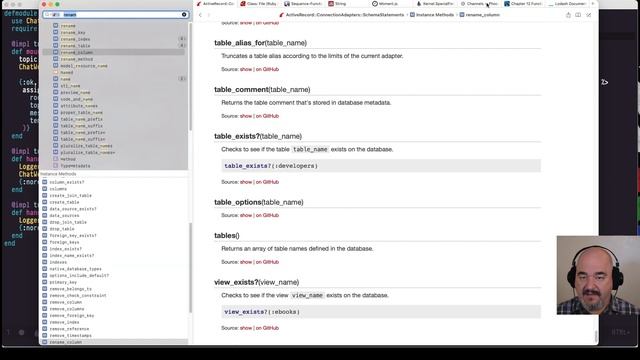Screen dimensions: 640x360
Task: Show source for view_exists?
Action: coord(246,328)
